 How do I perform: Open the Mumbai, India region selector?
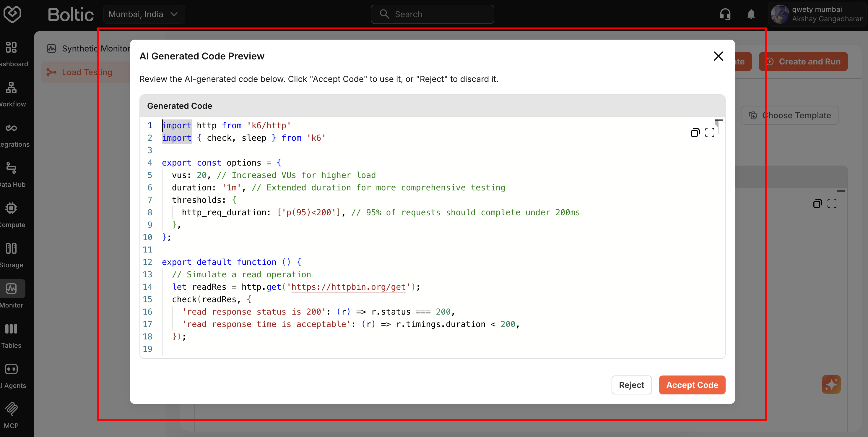[144, 14]
